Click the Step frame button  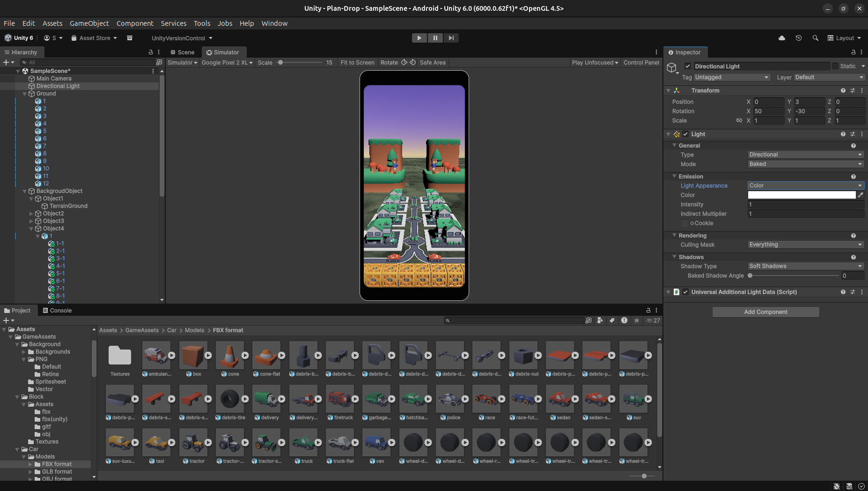[451, 38]
